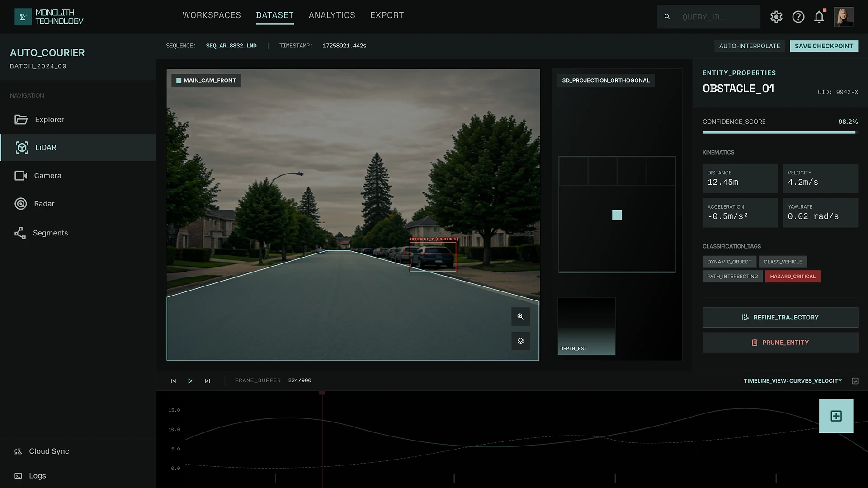Open the notifications bell
The height and width of the screenshot is (488, 868).
click(x=819, y=17)
